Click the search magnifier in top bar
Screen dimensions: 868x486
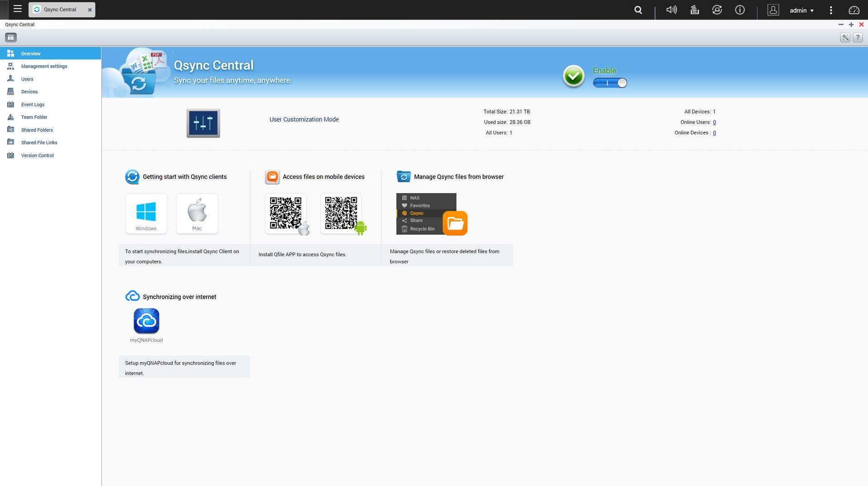click(x=638, y=10)
